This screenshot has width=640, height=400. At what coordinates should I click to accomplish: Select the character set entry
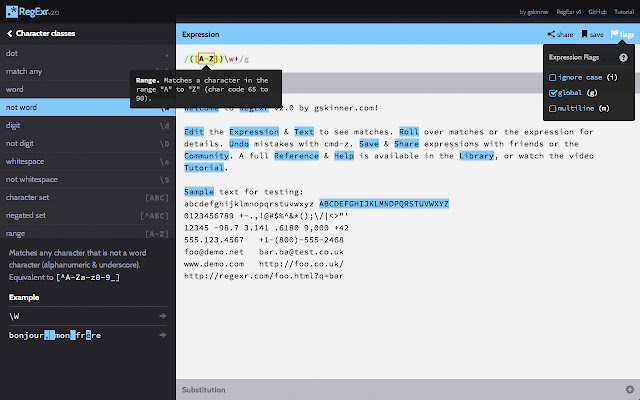tap(87, 197)
